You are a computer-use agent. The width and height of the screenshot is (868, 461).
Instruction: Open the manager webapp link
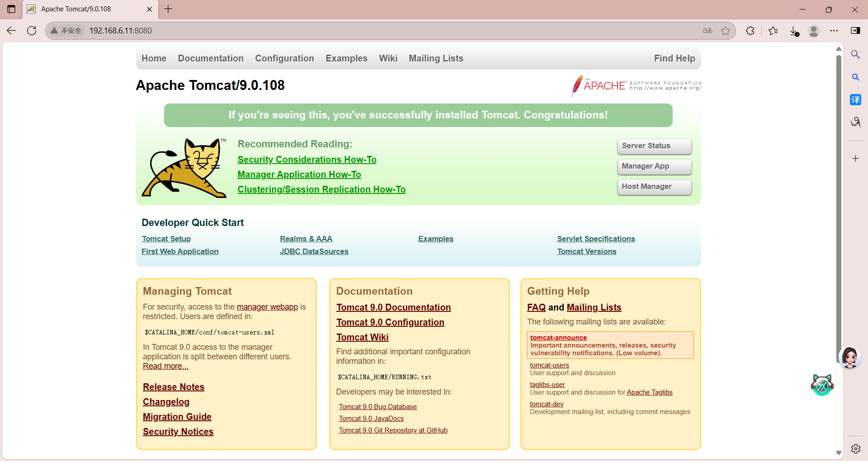267,307
